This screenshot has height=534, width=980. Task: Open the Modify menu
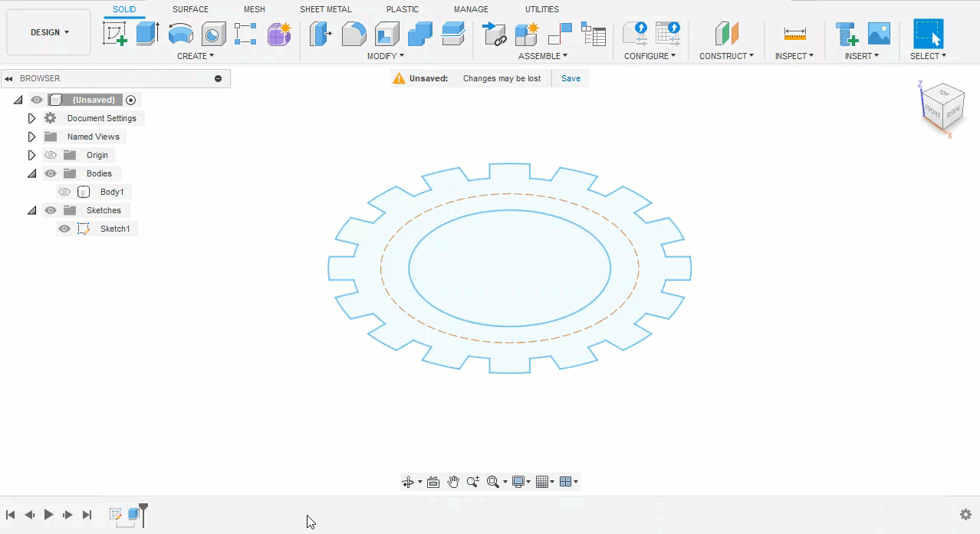(385, 56)
